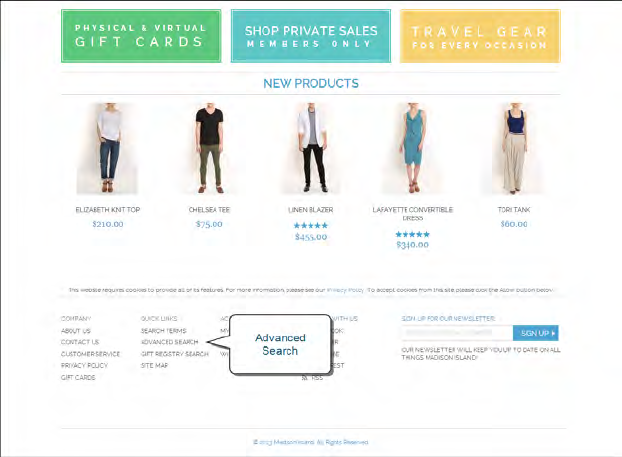
Task: Click the newsletter email input field
Action: tap(457, 333)
